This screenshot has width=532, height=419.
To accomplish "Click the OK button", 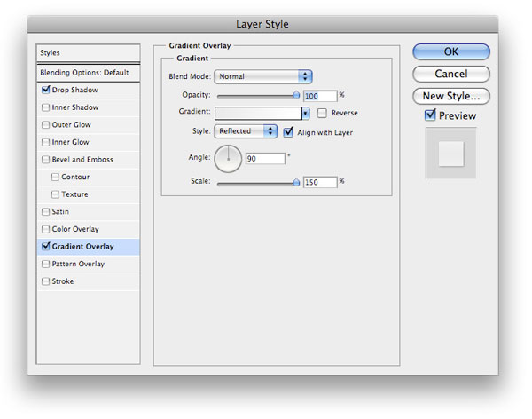I will click(451, 51).
